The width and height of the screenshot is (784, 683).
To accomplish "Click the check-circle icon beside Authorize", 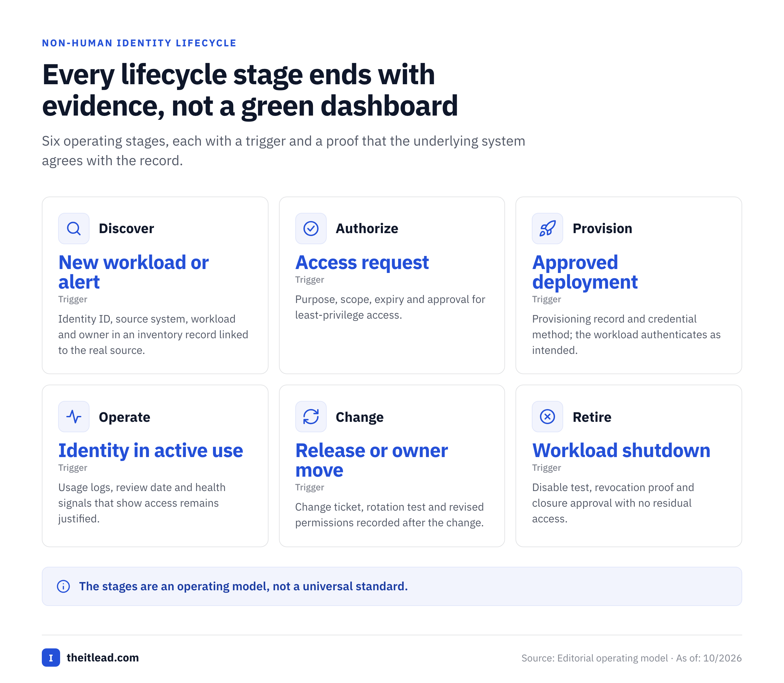I will tap(311, 229).
